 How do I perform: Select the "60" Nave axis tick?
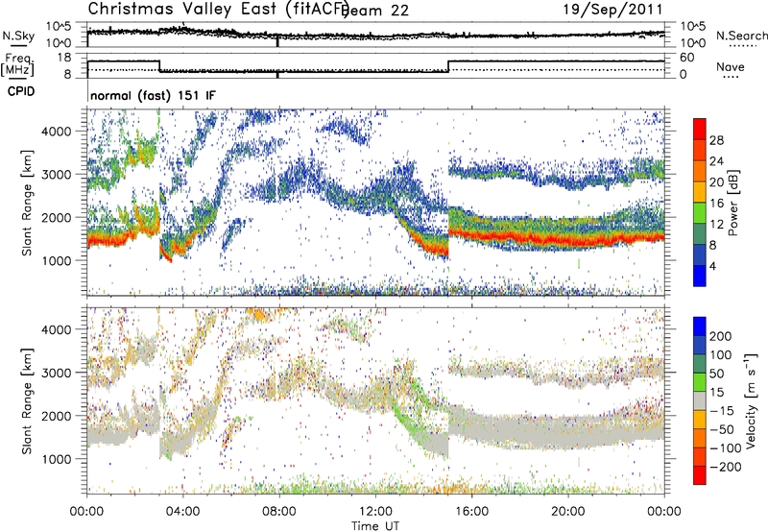[686, 58]
